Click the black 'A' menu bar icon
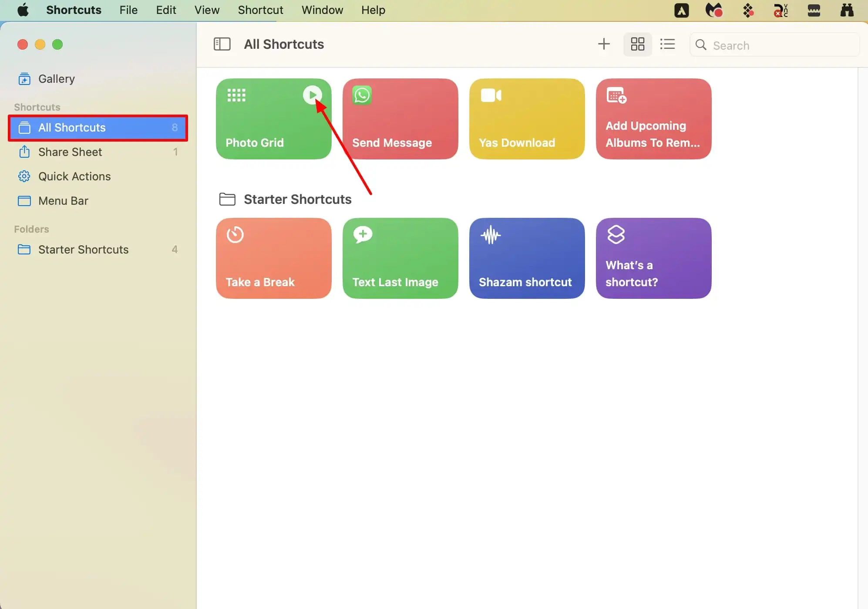 point(682,10)
